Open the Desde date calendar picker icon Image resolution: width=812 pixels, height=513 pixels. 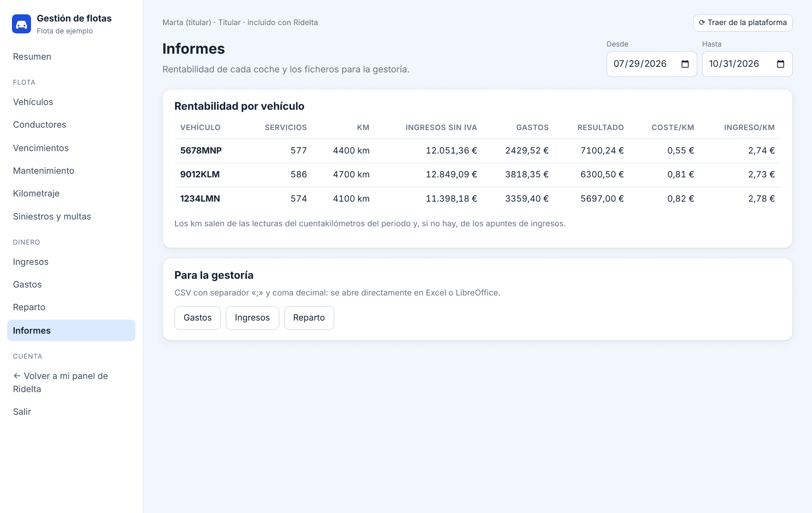[685, 64]
